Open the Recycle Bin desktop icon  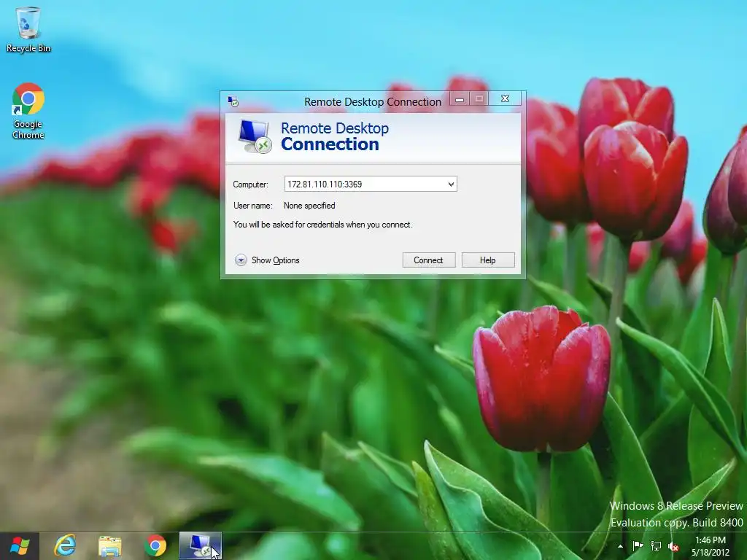tap(28, 29)
